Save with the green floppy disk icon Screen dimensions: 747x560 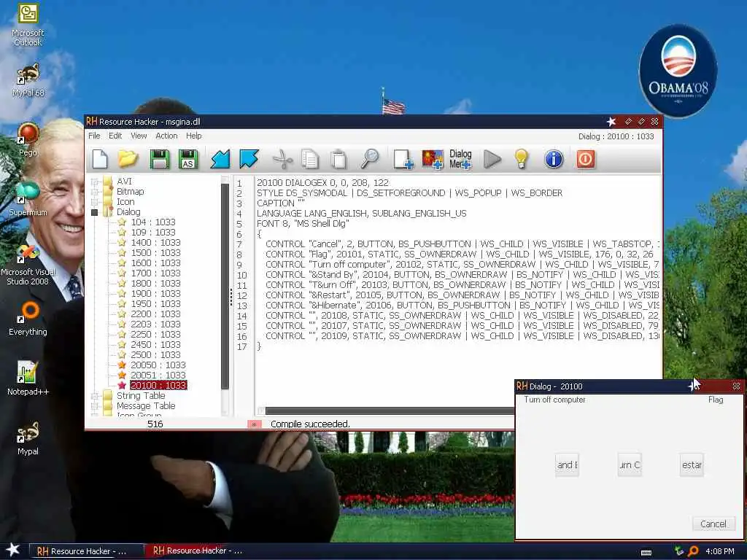tap(159, 159)
